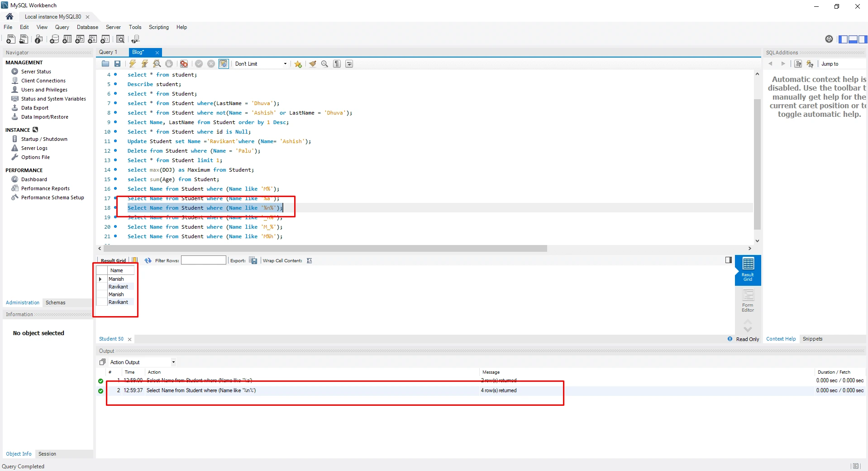Image resolution: width=868 pixels, height=471 pixels.
Task: Expand the Action Output dropdown
Action: click(173, 362)
